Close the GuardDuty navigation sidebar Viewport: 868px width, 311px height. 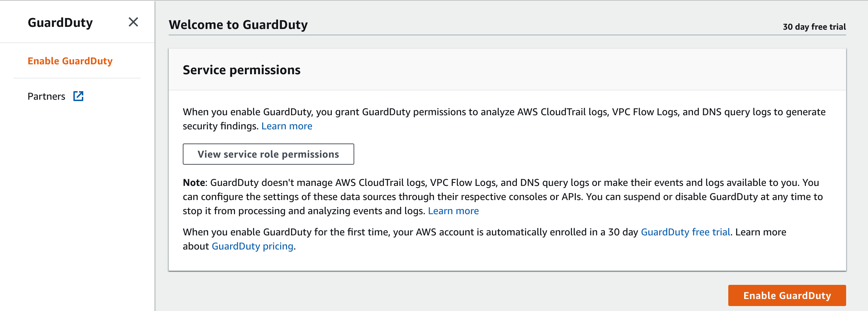coord(133,22)
